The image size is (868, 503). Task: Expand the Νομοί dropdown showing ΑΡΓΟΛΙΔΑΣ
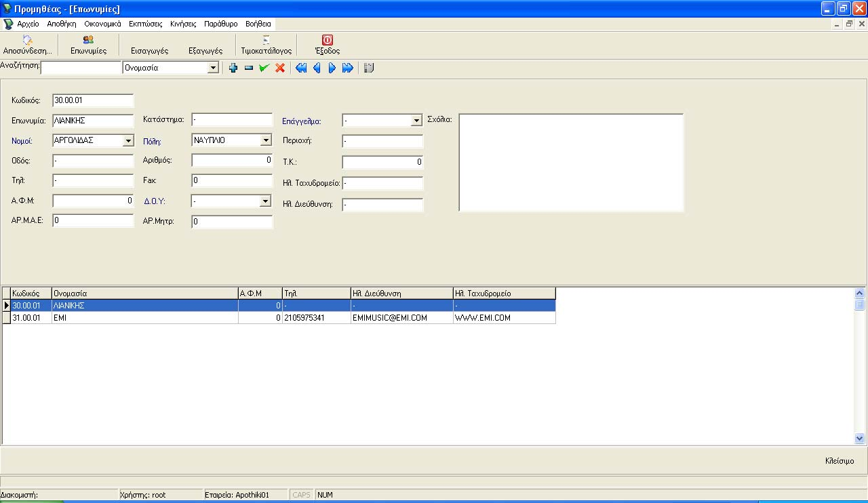(x=128, y=141)
